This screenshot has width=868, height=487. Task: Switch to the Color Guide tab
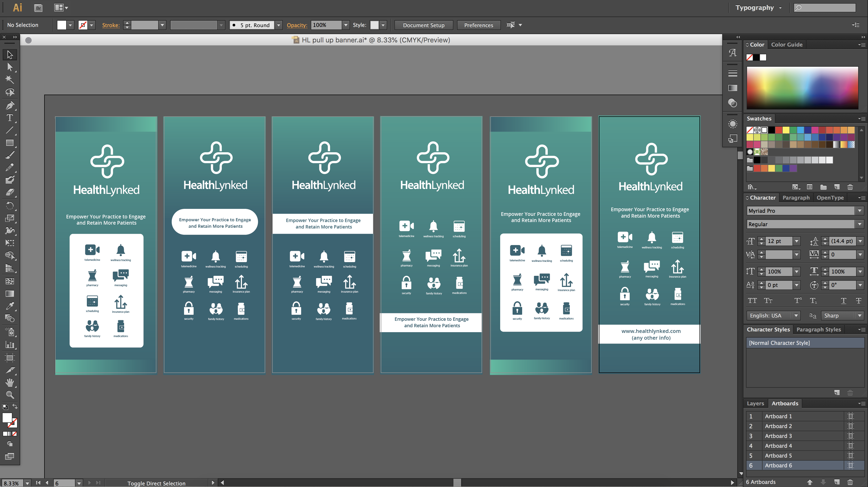click(x=787, y=44)
